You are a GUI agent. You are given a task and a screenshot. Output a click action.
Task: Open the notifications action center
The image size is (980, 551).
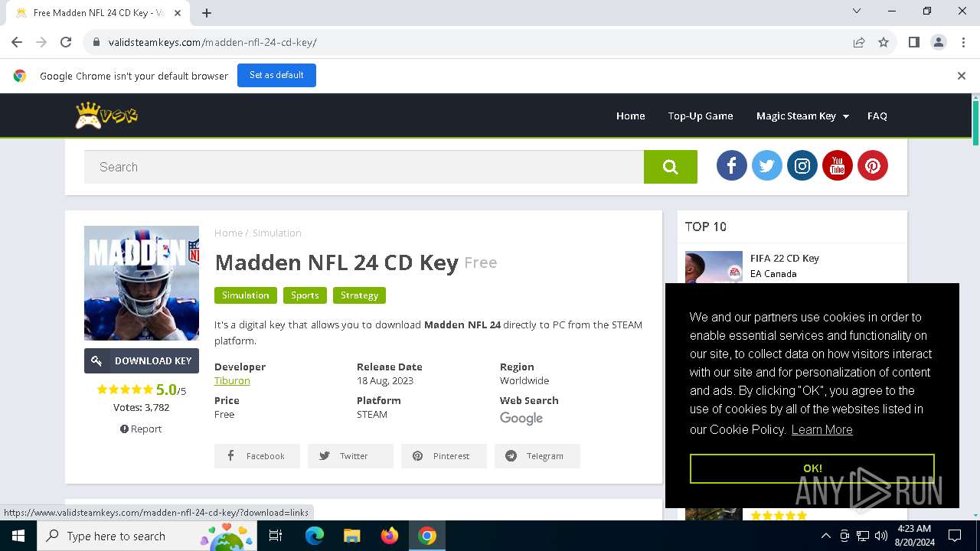pos(955,536)
